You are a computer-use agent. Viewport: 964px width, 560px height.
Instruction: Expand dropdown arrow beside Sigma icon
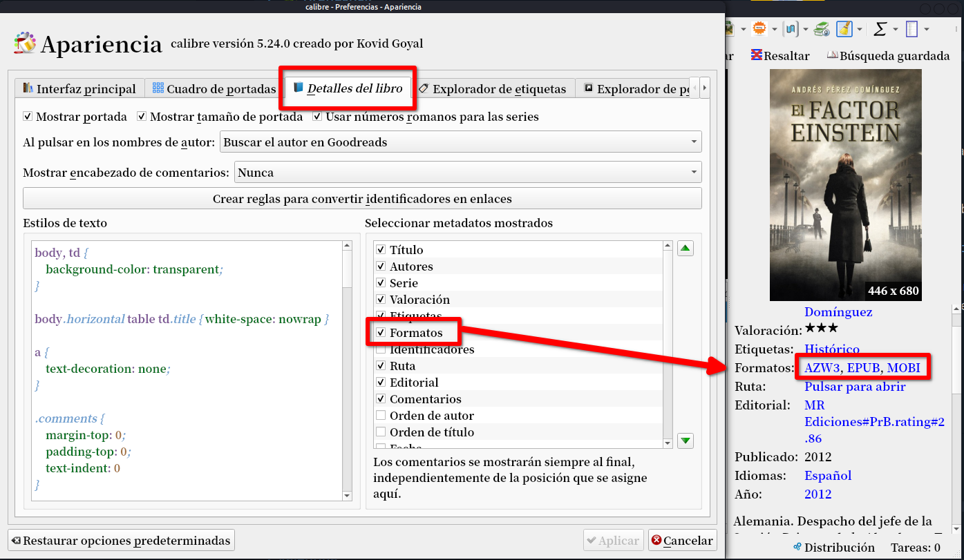[895, 29]
